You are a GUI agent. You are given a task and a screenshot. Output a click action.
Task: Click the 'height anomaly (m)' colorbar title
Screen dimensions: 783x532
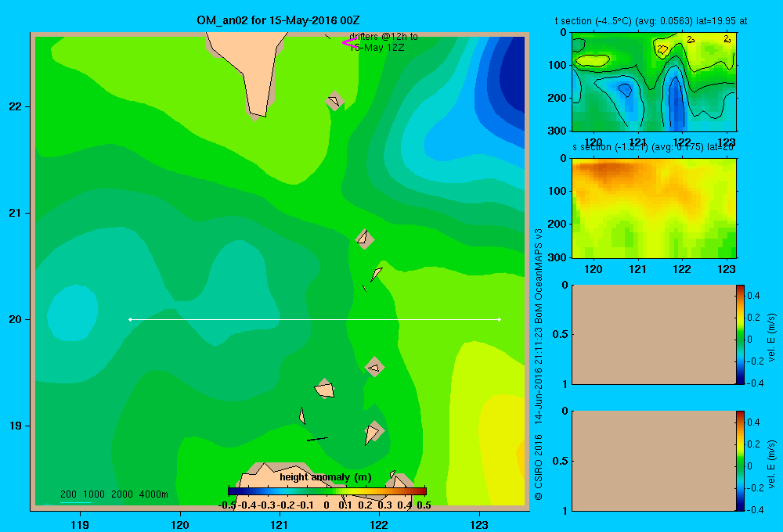click(x=326, y=477)
